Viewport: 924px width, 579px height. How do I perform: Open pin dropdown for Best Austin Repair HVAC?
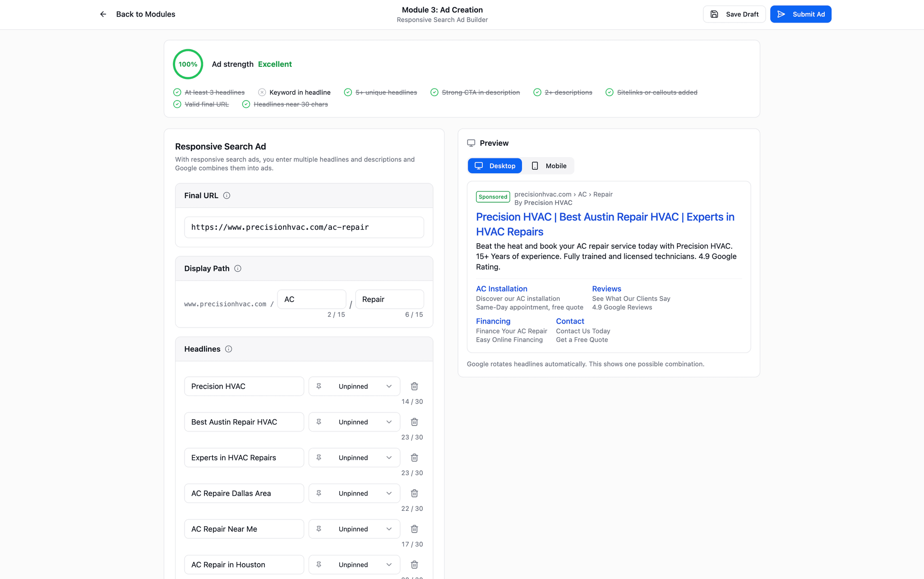tap(354, 422)
